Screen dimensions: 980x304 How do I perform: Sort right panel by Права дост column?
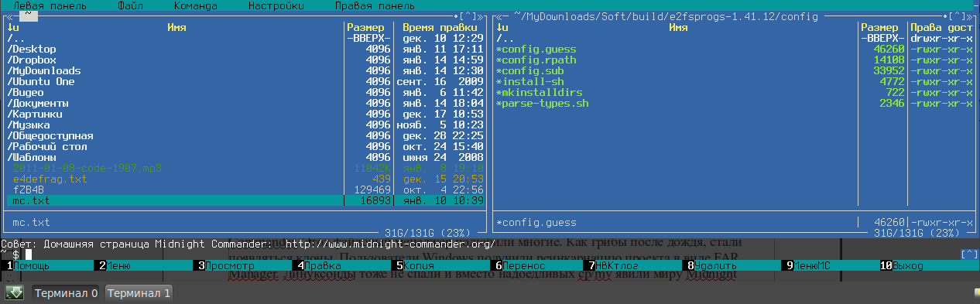942,27
